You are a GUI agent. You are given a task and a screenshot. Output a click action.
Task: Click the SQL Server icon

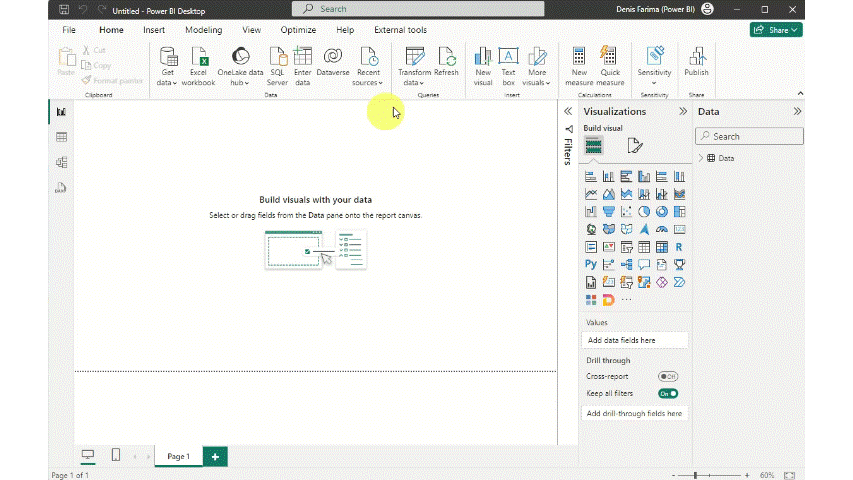pos(277,66)
